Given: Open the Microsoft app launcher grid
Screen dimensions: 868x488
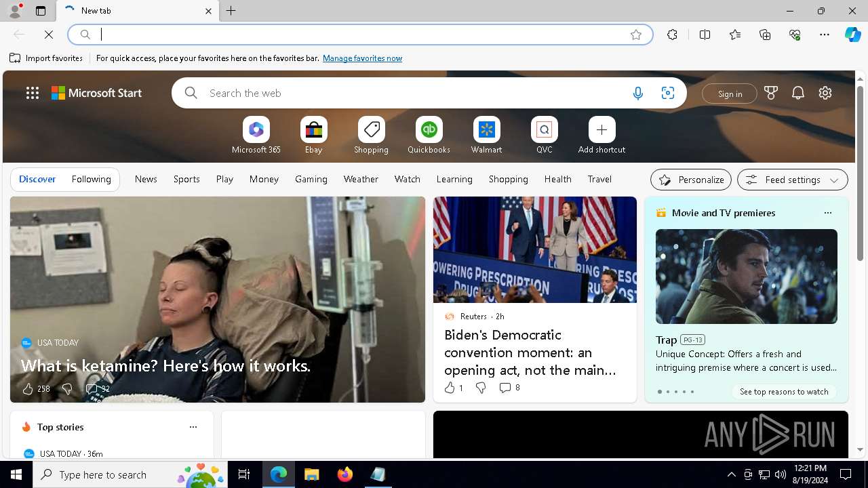Looking at the screenshot, I should coord(33,94).
